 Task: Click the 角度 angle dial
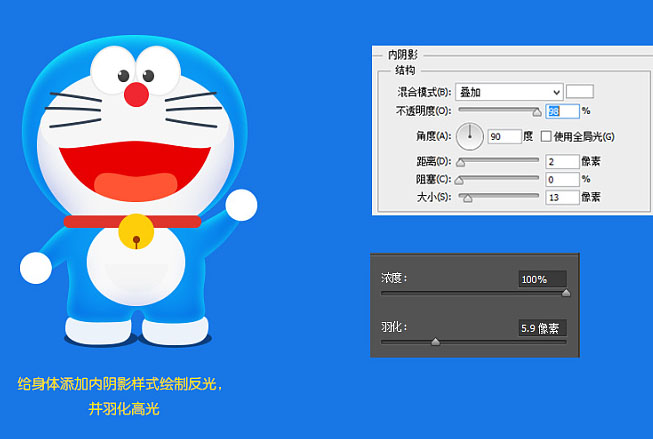point(469,136)
